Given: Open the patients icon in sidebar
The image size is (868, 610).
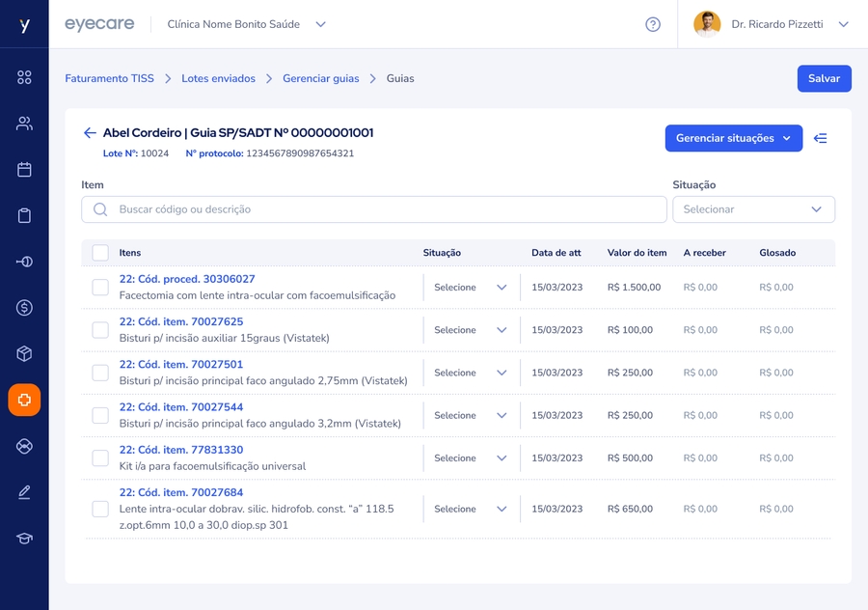Looking at the screenshot, I should 24,124.
